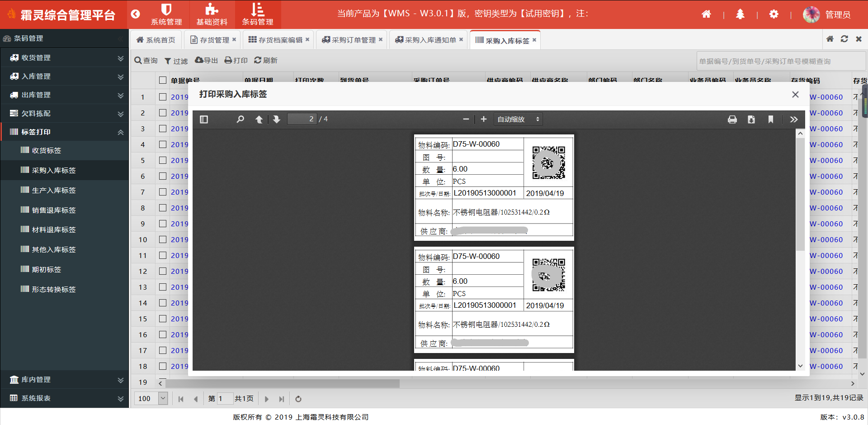Screen dimensions: 868x425
Task: Click the PDF search magnifier icon
Action: click(240, 119)
